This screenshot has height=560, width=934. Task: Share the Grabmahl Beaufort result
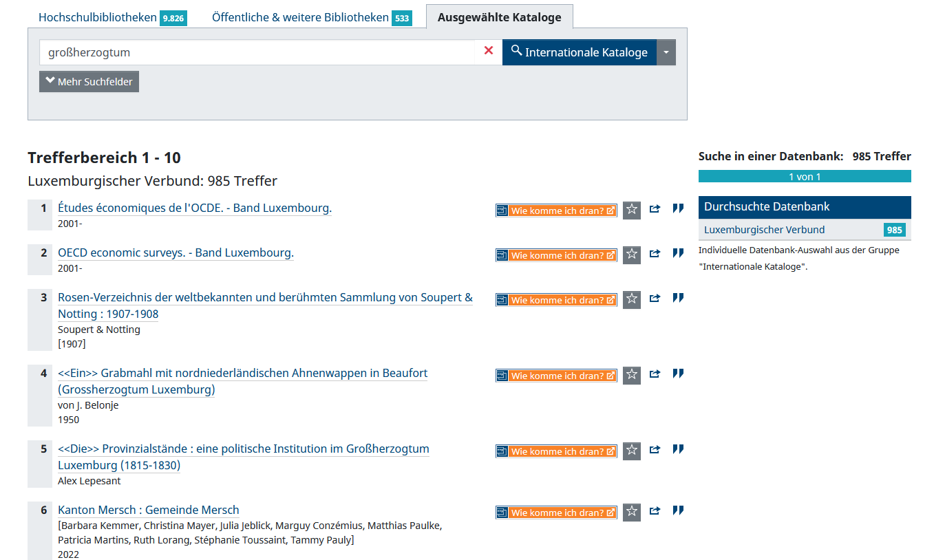(655, 374)
